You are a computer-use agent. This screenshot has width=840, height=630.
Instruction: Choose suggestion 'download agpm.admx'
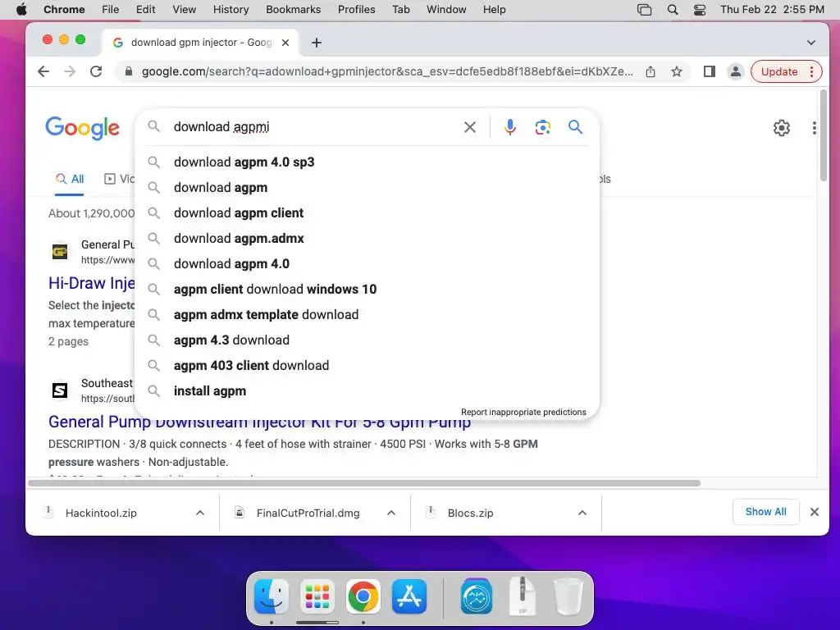[367, 239]
